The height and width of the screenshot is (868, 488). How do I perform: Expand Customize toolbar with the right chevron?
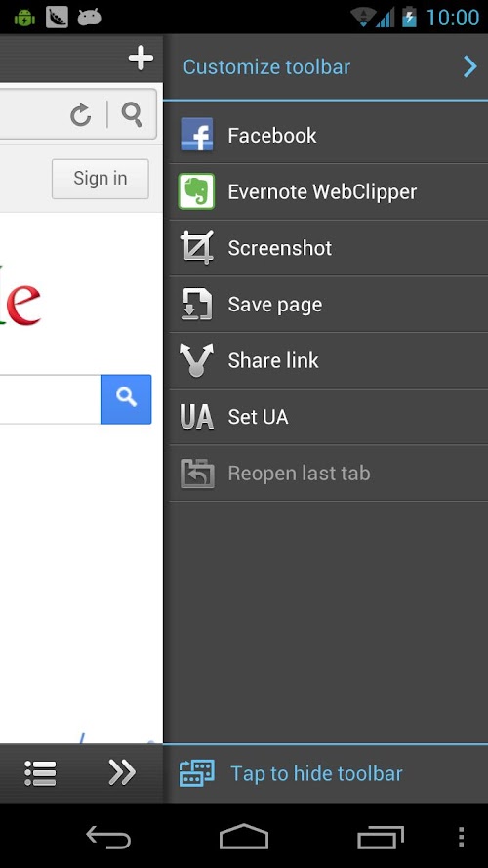click(x=470, y=67)
